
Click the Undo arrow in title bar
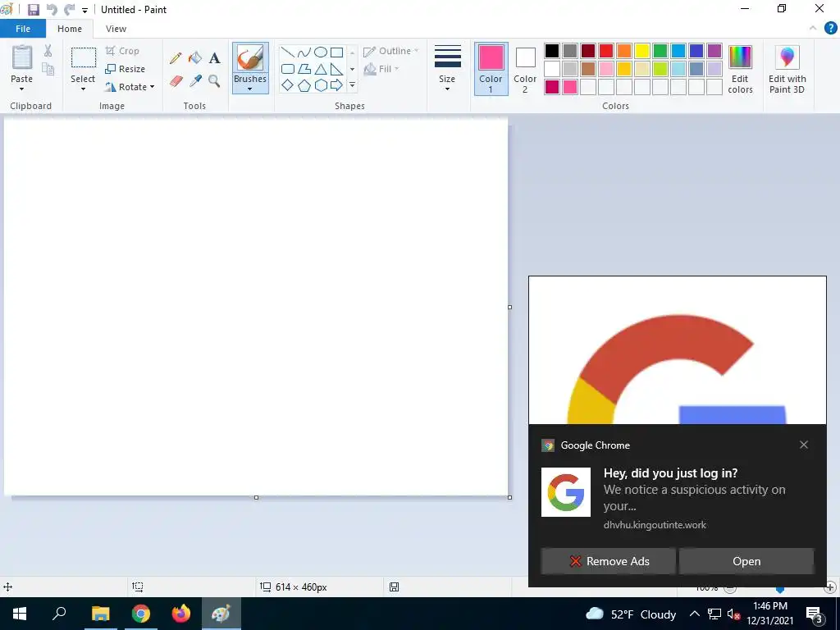[52, 10]
